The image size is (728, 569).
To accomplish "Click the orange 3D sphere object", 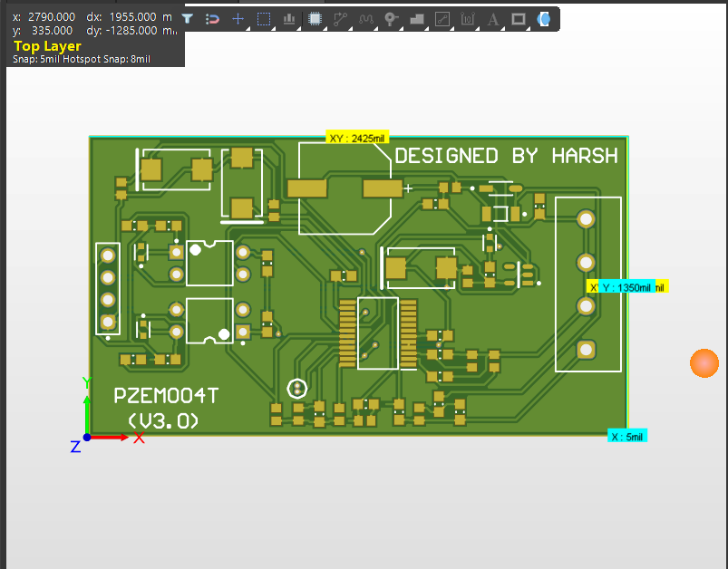I will [x=704, y=363].
